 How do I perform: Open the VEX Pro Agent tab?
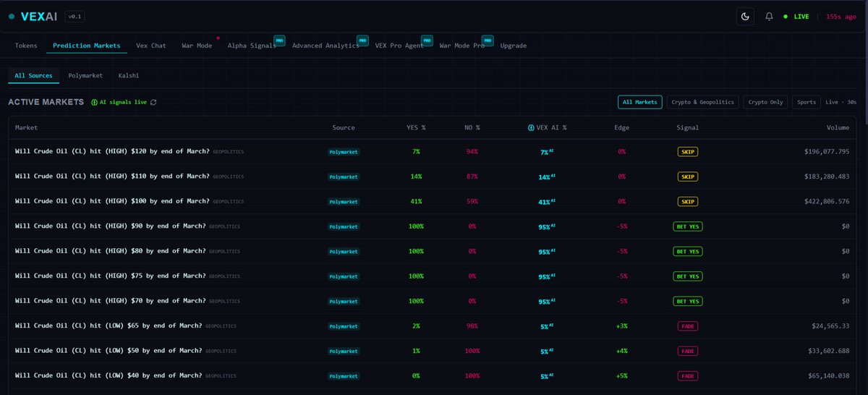pos(399,46)
